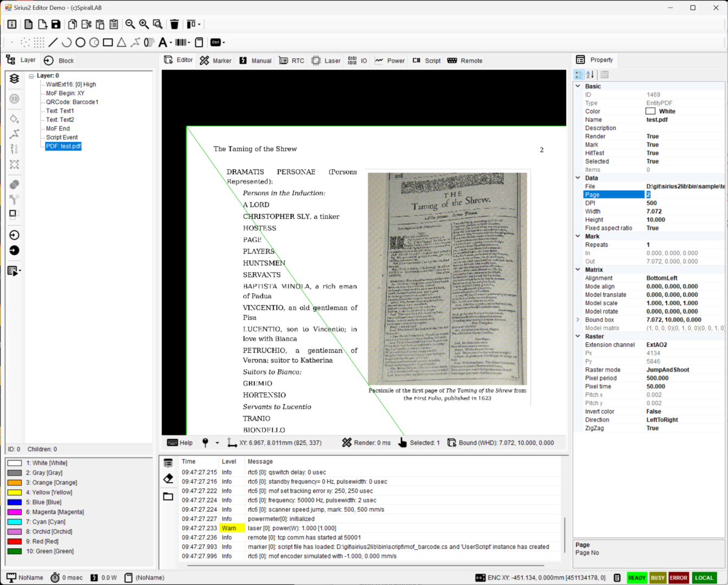This screenshot has height=585, width=728.
Task: Click the solid black circled-arrow icon in sidebar
Action: point(15,250)
